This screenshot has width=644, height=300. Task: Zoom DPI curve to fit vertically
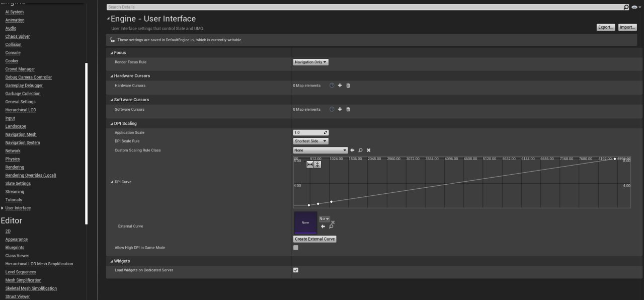click(317, 164)
